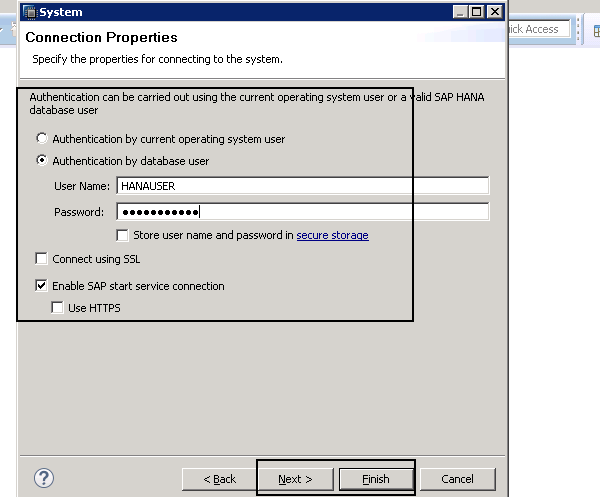Image resolution: width=600 pixels, height=497 pixels.
Task: Proceed with the Next button
Action: (x=296, y=479)
